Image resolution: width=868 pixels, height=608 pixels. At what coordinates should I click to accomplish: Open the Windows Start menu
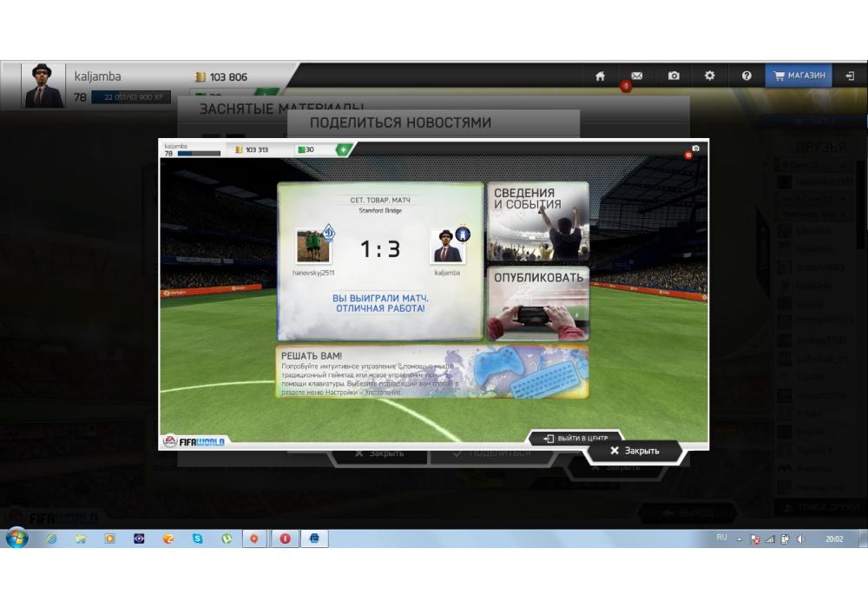(x=17, y=539)
